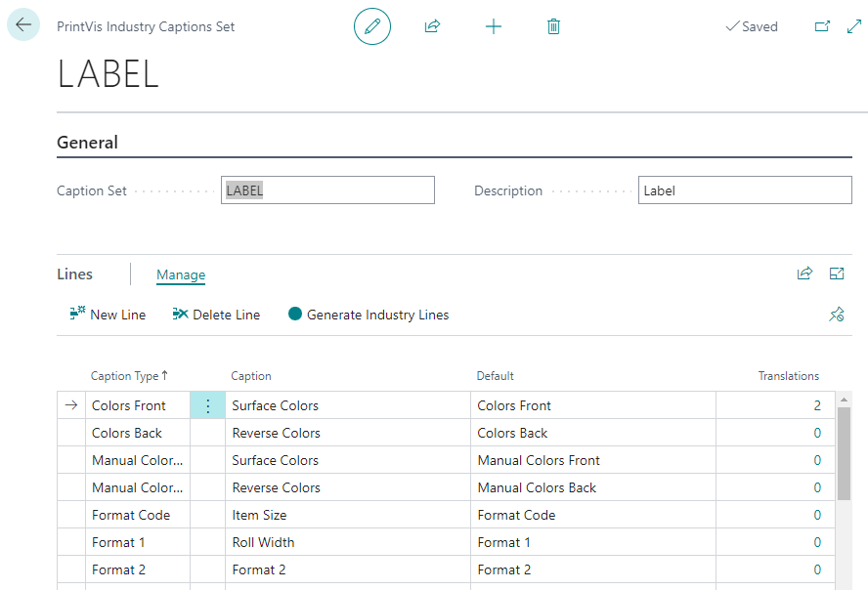
Task: Select the pencil edit icon
Action: point(371,26)
